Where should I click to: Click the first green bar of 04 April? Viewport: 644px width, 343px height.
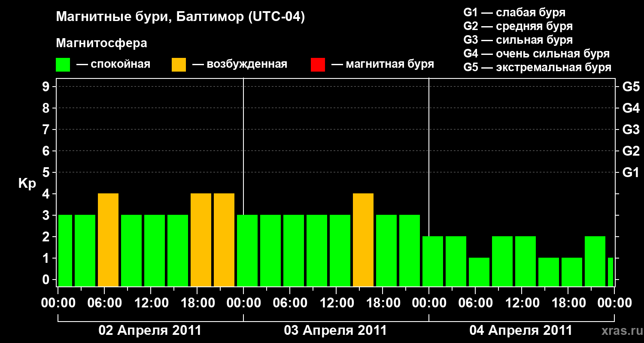[433, 262]
